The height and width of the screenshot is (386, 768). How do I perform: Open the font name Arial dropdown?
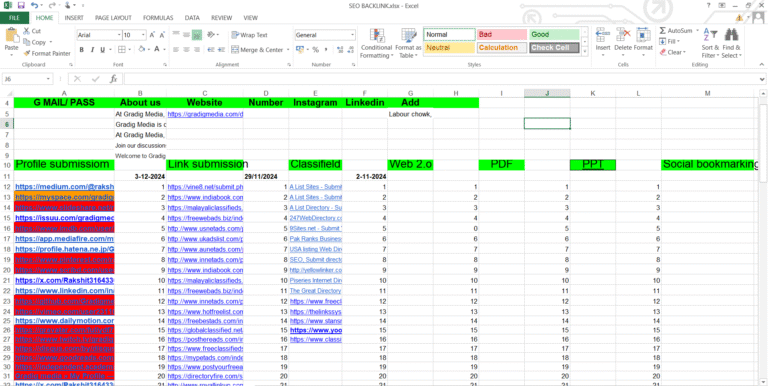point(119,35)
